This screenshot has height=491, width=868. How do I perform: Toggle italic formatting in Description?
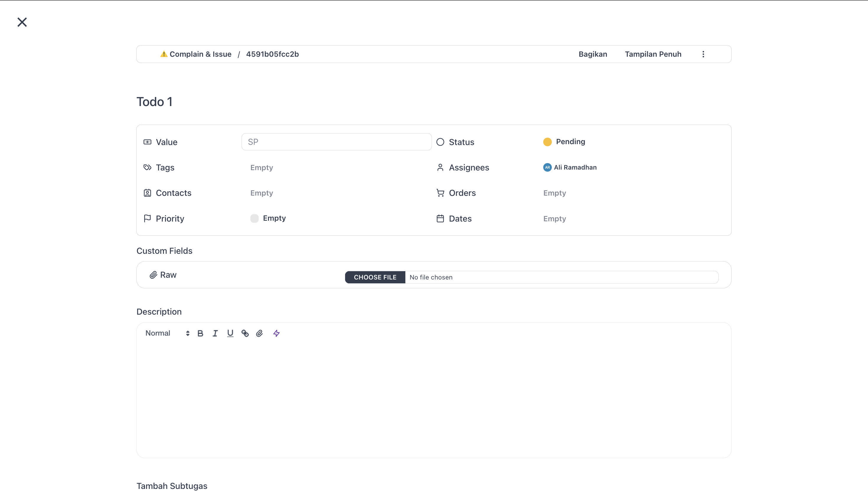click(215, 333)
